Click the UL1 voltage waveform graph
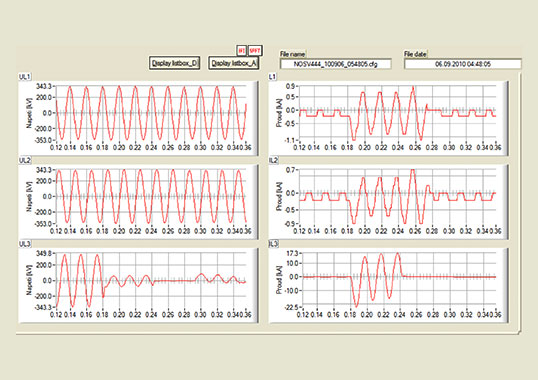 [x=138, y=118]
